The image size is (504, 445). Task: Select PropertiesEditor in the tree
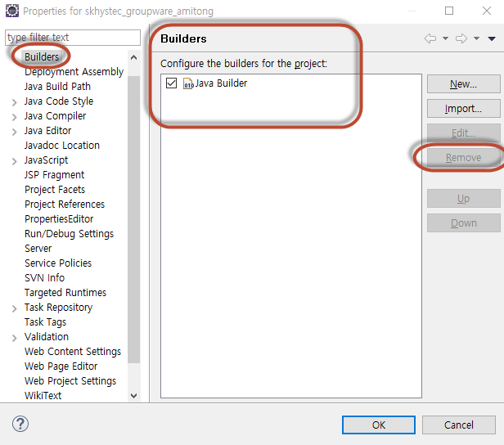[59, 219]
